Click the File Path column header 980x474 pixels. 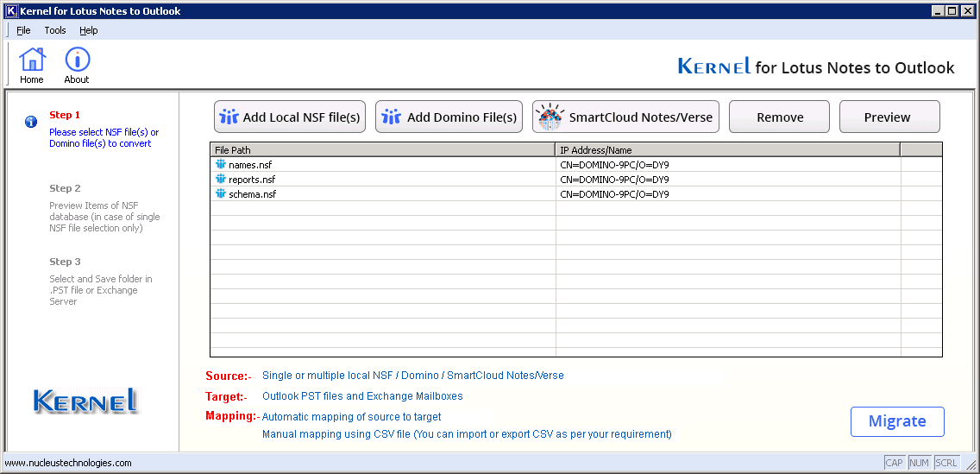click(x=382, y=150)
